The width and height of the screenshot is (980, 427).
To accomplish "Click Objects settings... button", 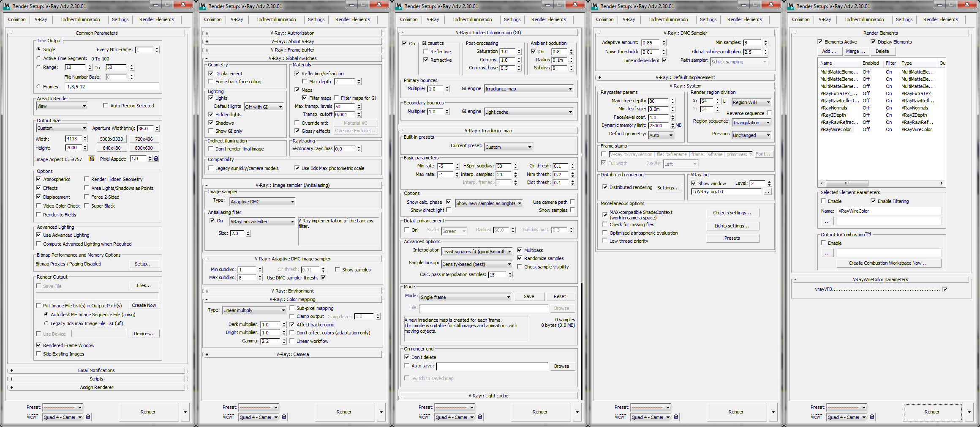I will [732, 213].
